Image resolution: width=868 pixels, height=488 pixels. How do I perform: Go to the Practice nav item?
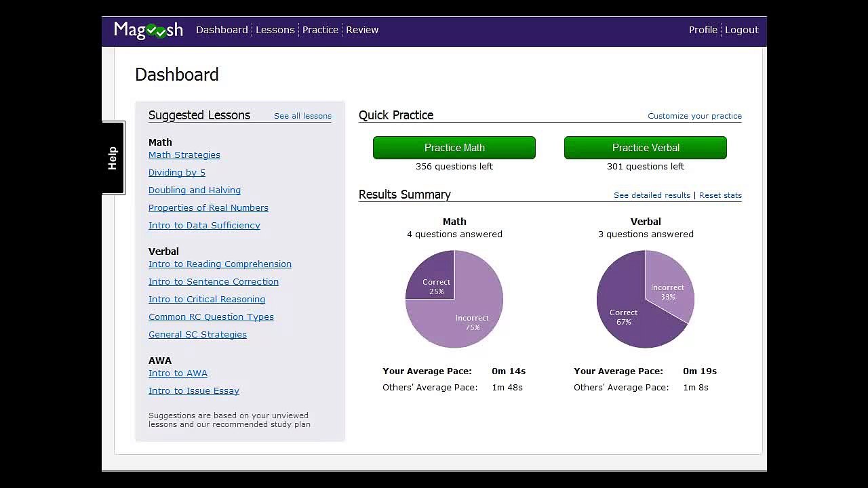tap(320, 30)
